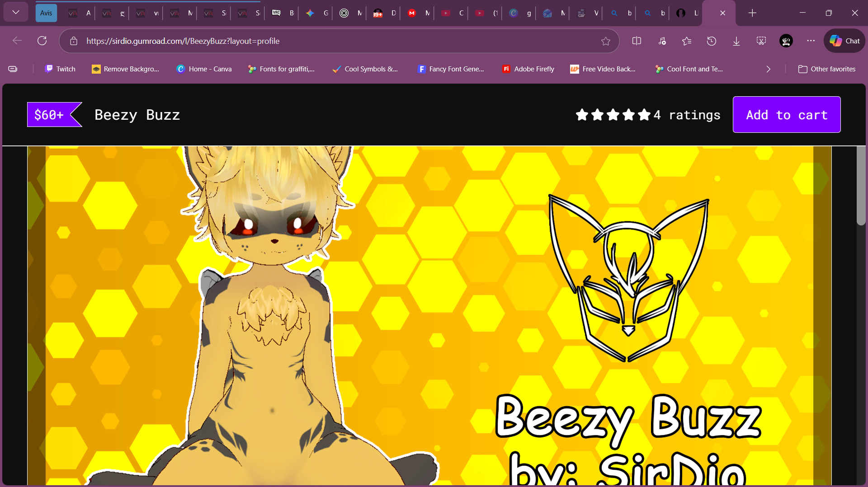View site information lock icon
The height and width of the screenshot is (487, 868).
(74, 41)
